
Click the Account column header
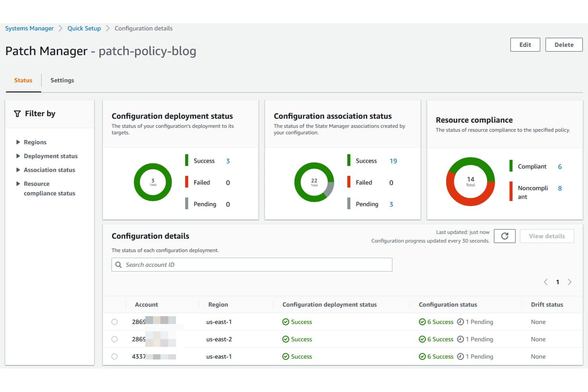(x=146, y=305)
